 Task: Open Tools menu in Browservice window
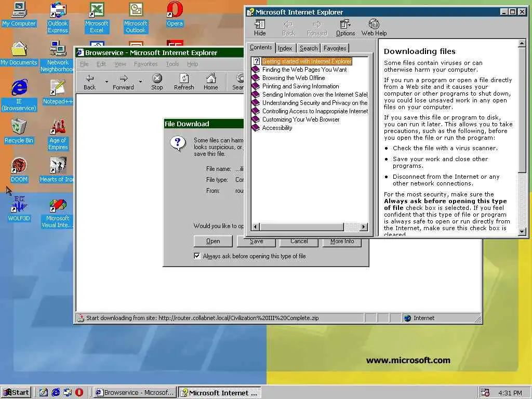(172, 64)
